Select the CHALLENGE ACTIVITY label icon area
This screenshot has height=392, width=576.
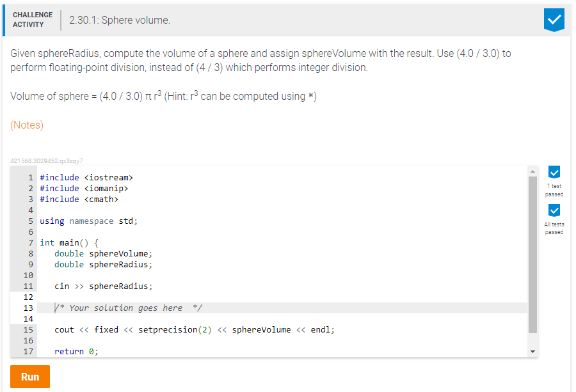[x=33, y=19]
